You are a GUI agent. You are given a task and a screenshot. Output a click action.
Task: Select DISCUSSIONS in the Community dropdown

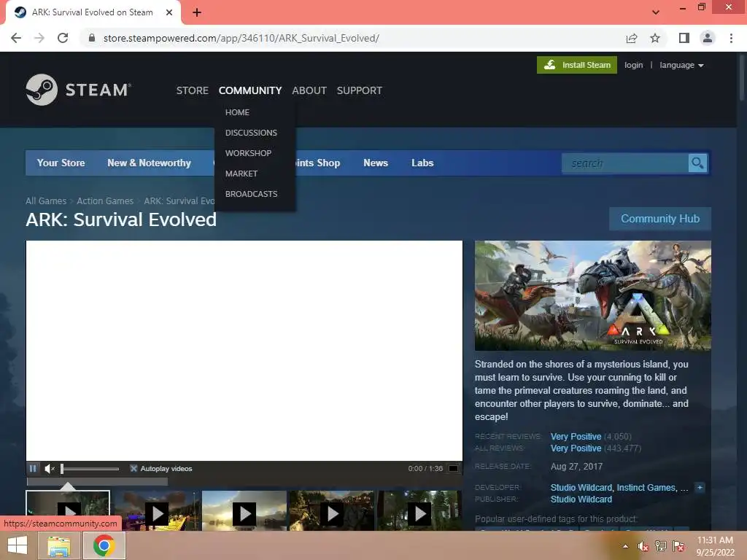251,133
